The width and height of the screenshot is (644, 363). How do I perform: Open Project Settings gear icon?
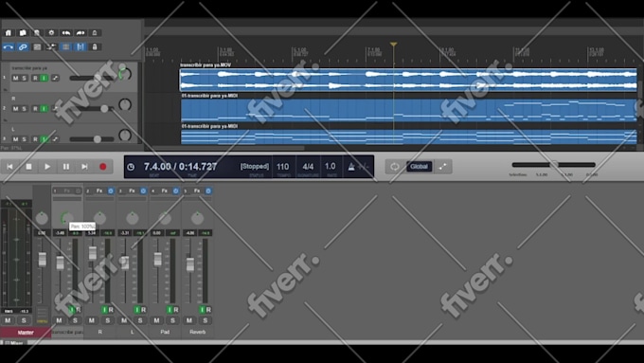(51, 33)
